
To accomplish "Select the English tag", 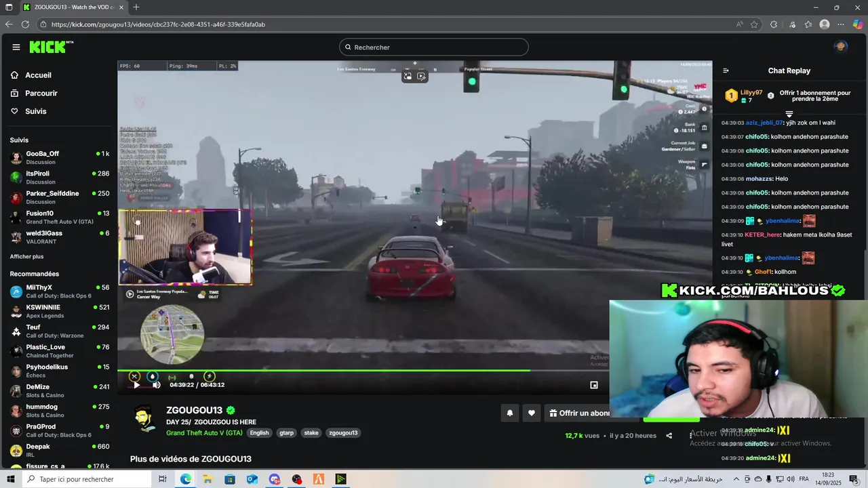I will click(x=259, y=433).
